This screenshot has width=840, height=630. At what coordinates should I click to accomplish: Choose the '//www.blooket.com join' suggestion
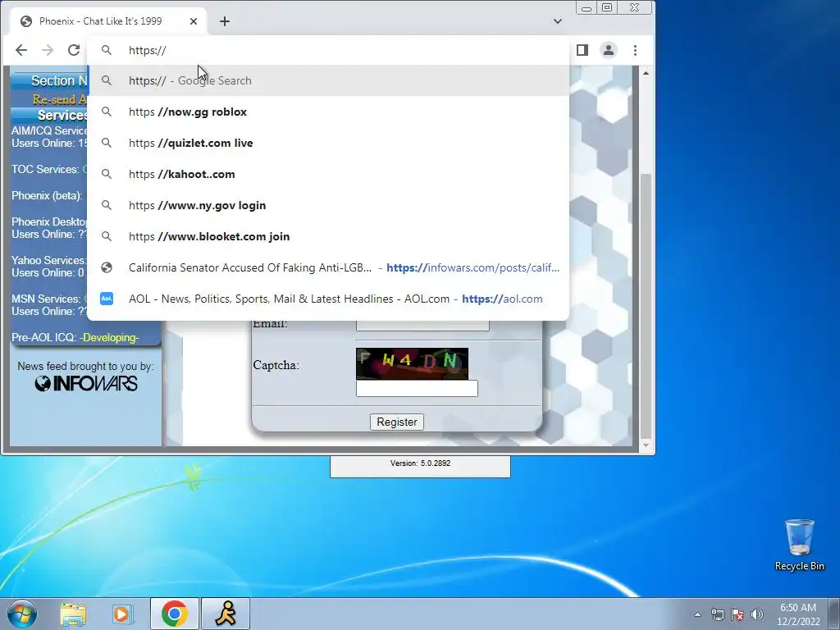(x=328, y=236)
